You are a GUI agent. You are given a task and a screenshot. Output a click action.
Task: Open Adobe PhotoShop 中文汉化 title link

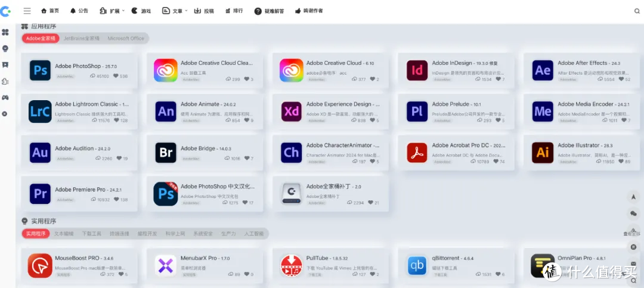click(x=218, y=187)
